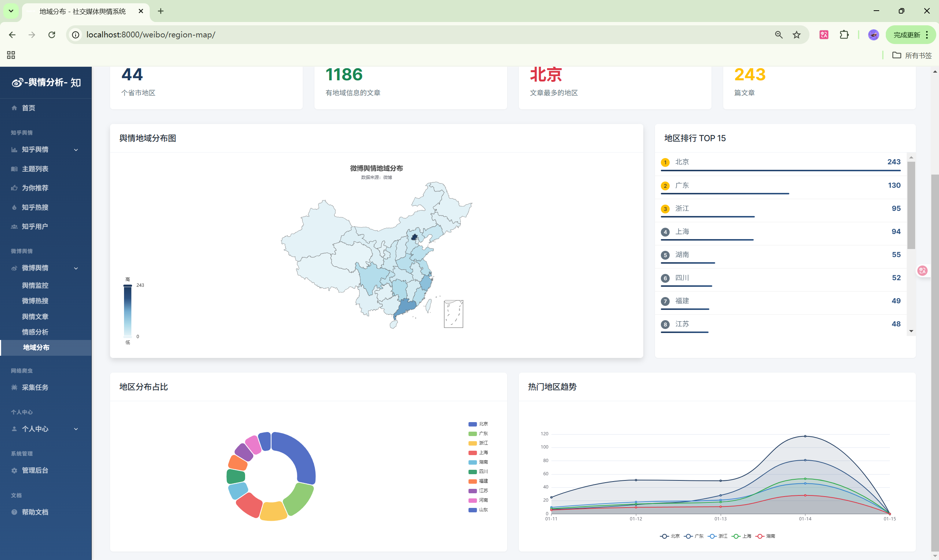Toggle 北京 series in trend chart legend
Screen dimensions: 939x560
[670, 536]
